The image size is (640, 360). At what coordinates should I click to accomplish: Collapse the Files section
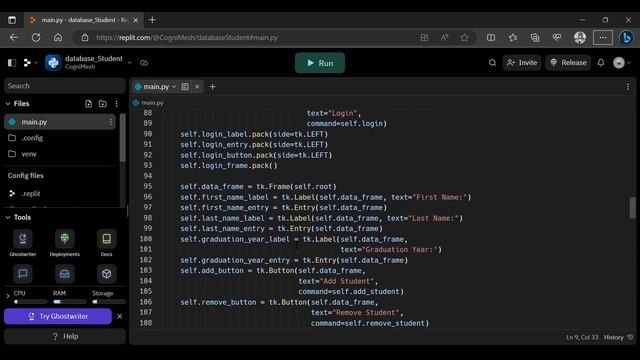click(x=8, y=104)
